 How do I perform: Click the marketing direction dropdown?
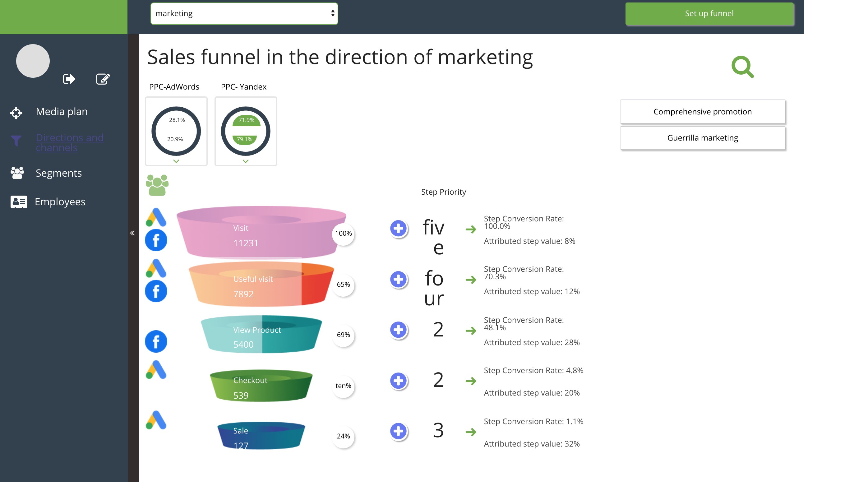click(244, 13)
